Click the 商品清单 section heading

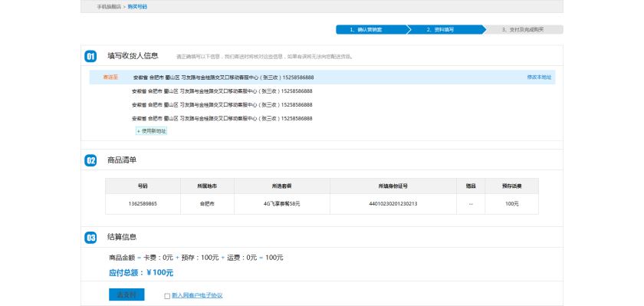(122, 160)
